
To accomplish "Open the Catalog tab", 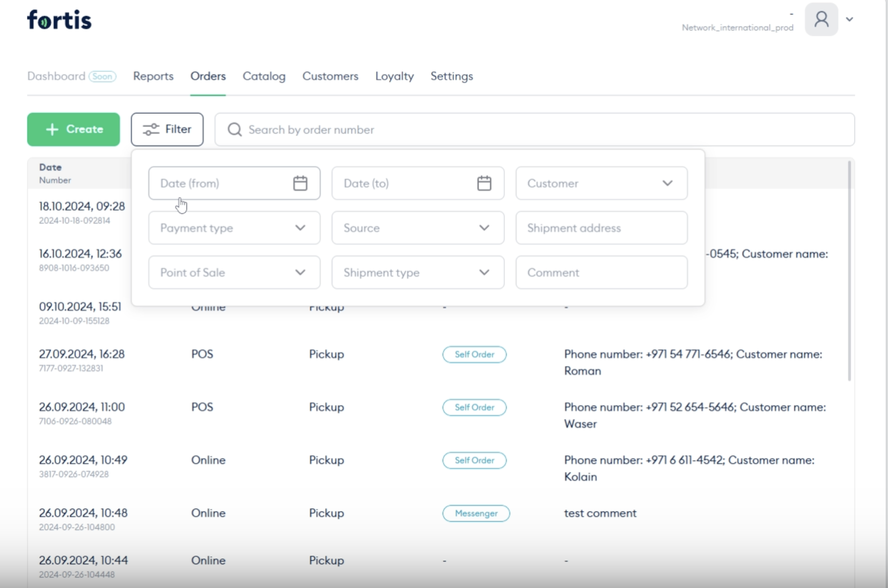I will [x=264, y=76].
